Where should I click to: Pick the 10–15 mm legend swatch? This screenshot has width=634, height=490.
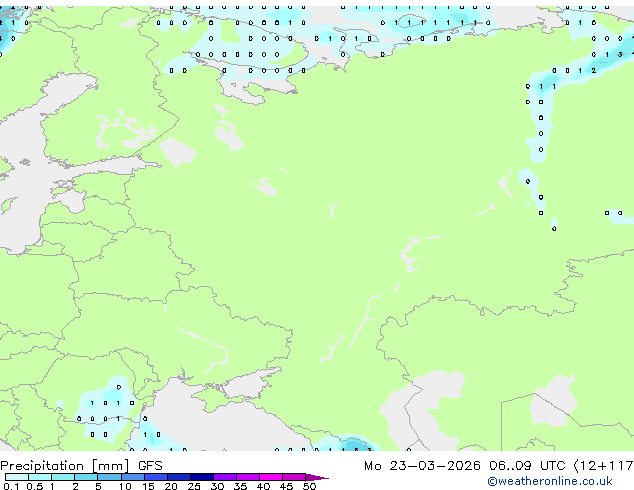tap(132, 477)
